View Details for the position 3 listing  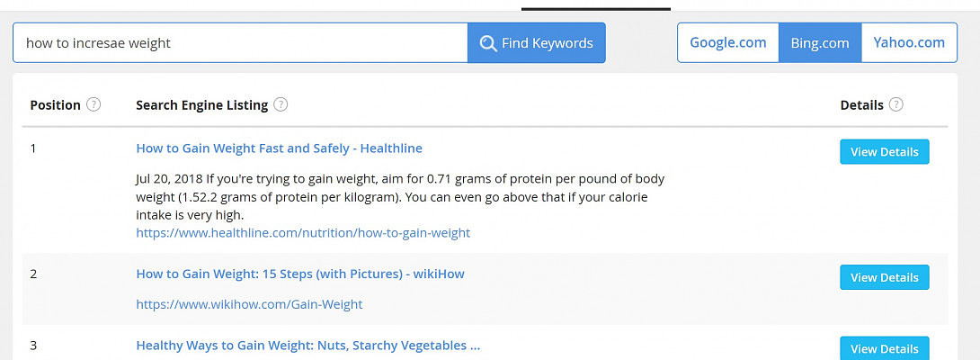tap(884, 348)
